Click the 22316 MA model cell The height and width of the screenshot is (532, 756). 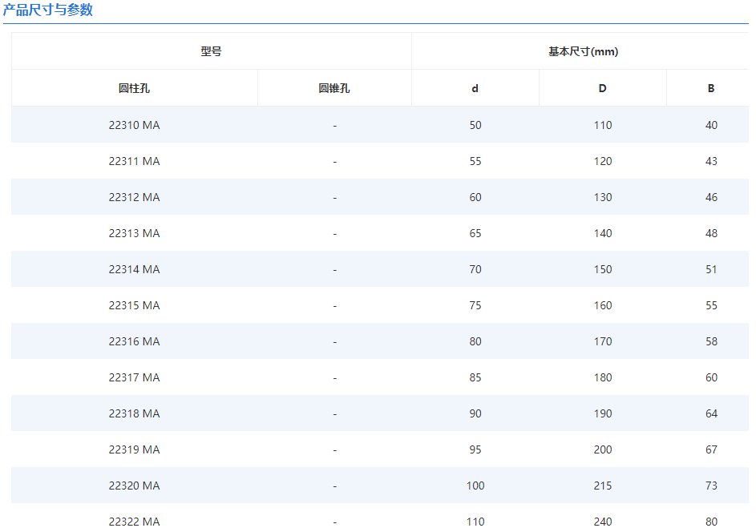134,341
